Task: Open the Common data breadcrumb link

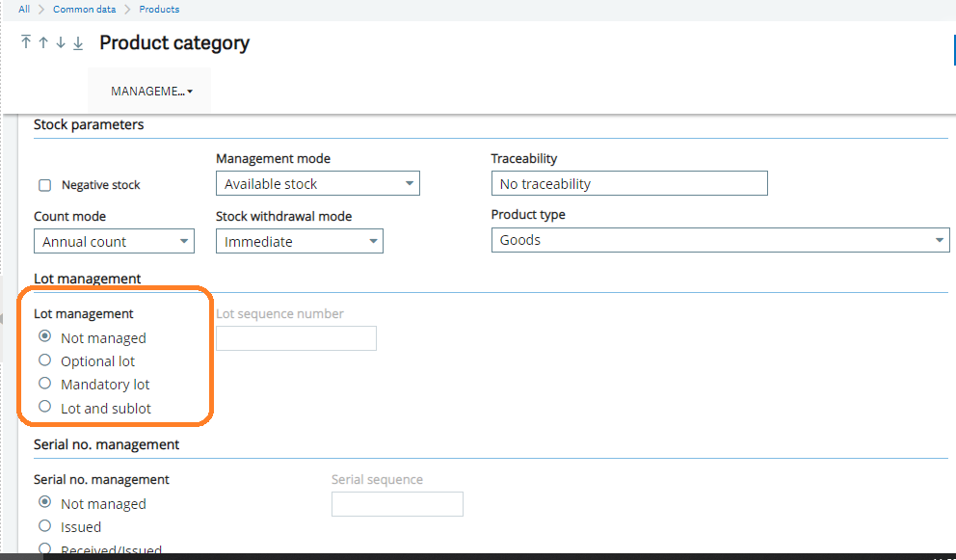Action: pyautogui.click(x=84, y=9)
